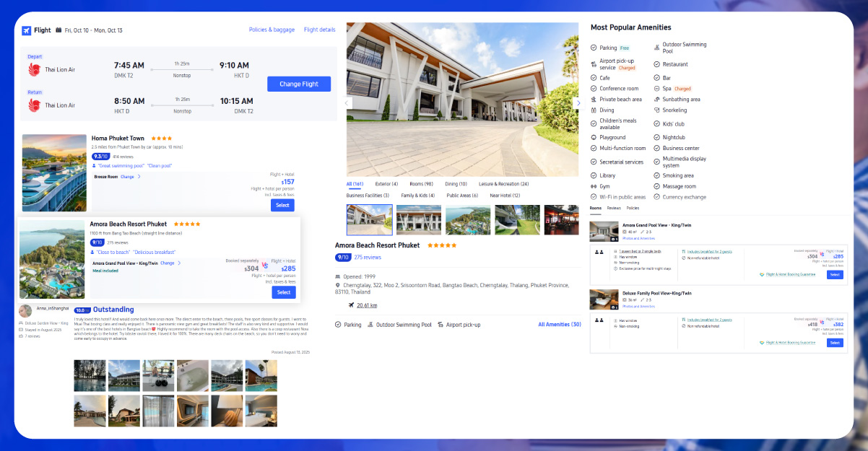Click the Thai Lion Air logo on Depart row
This screenshot has width=868, height=451.
33,69
